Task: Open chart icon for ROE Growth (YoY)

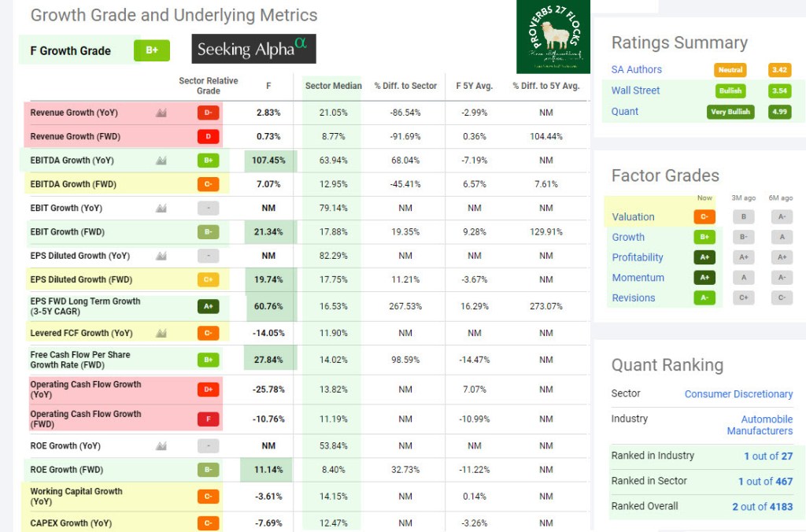Action: pyautogui.click(x=161, y=445)
